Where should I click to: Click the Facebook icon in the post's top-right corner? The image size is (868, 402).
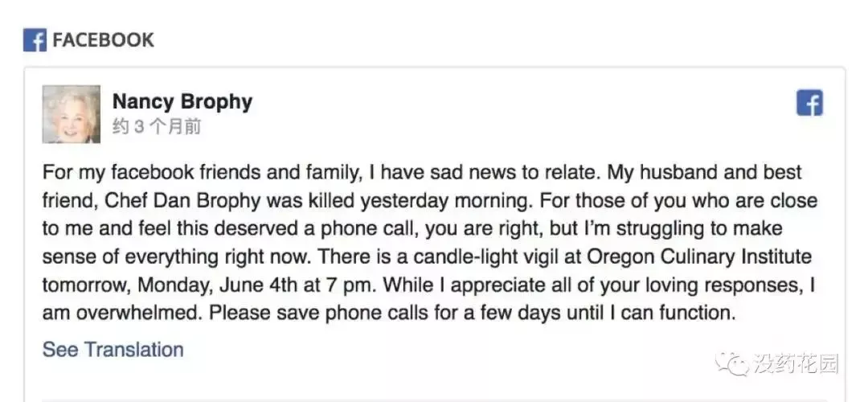(809, 103)
